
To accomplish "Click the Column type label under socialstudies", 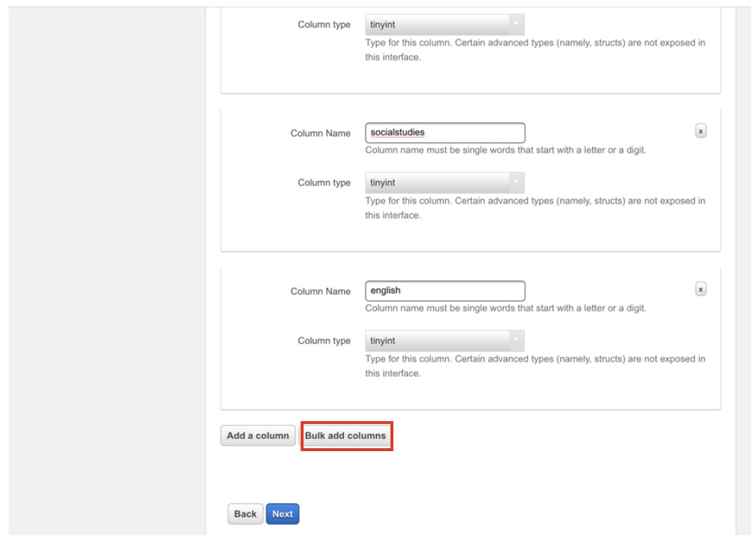I will pos(324,182).
